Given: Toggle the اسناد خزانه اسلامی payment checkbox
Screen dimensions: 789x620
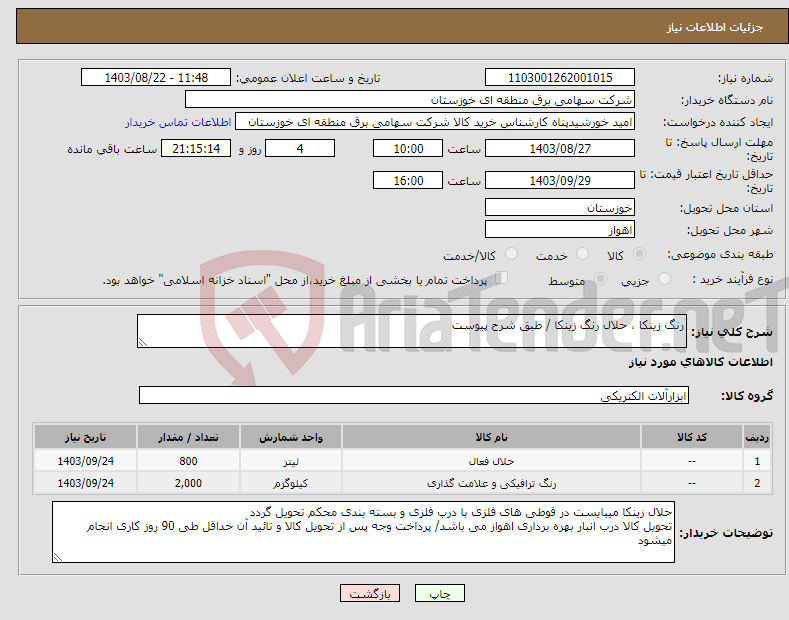Looking at the screenshot, I should (501, 278).
